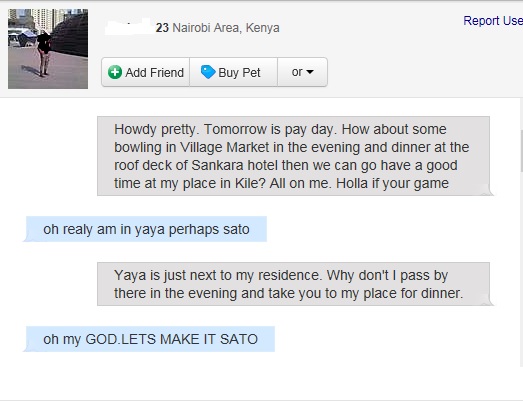Image resolution: width=523 pixels, height=401 pixels.
Task: Click the Add Friend button
Action: (x=146, y=72)
